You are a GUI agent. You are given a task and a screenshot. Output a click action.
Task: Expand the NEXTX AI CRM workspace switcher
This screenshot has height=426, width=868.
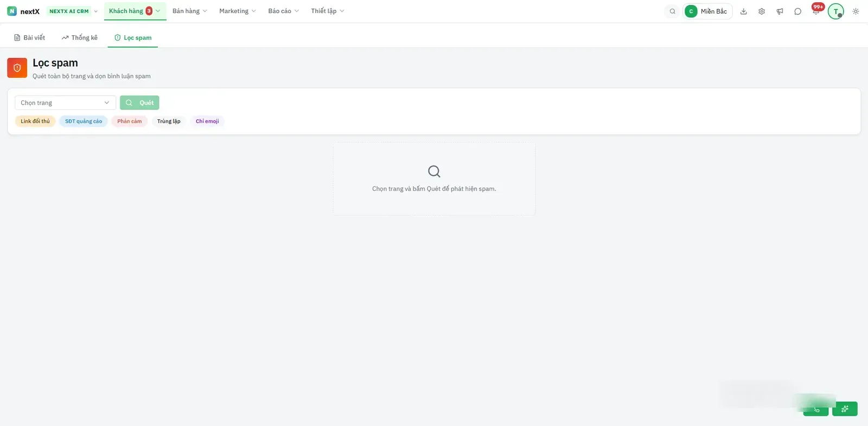[73, 11]
